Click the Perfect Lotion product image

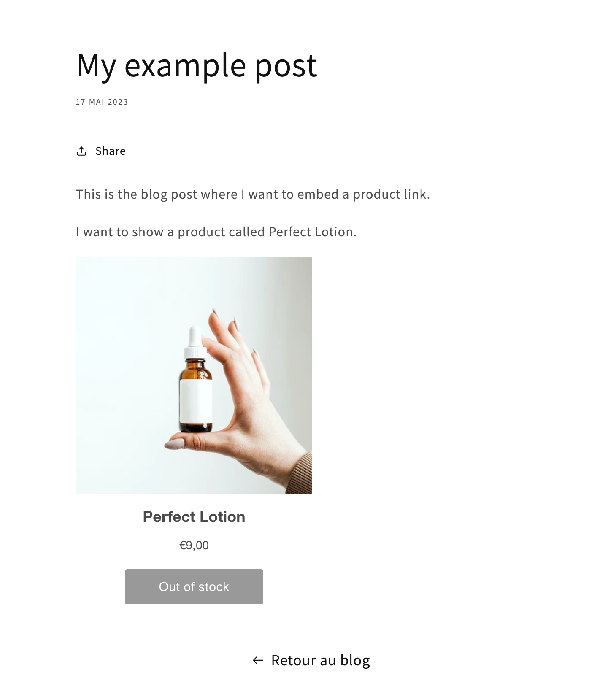(194, 375)
